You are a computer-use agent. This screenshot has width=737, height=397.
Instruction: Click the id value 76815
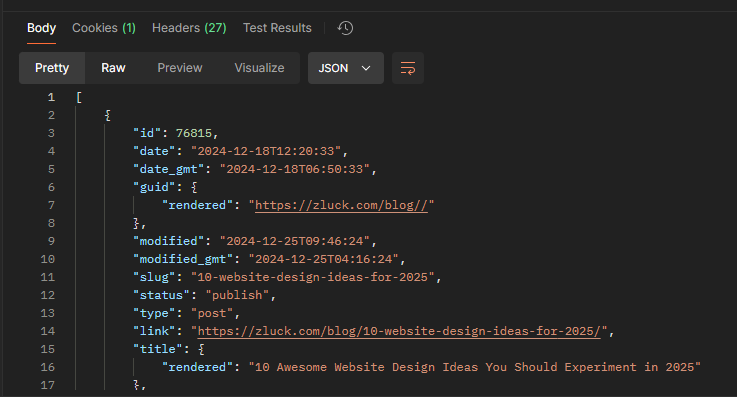(x=194, y=133)
